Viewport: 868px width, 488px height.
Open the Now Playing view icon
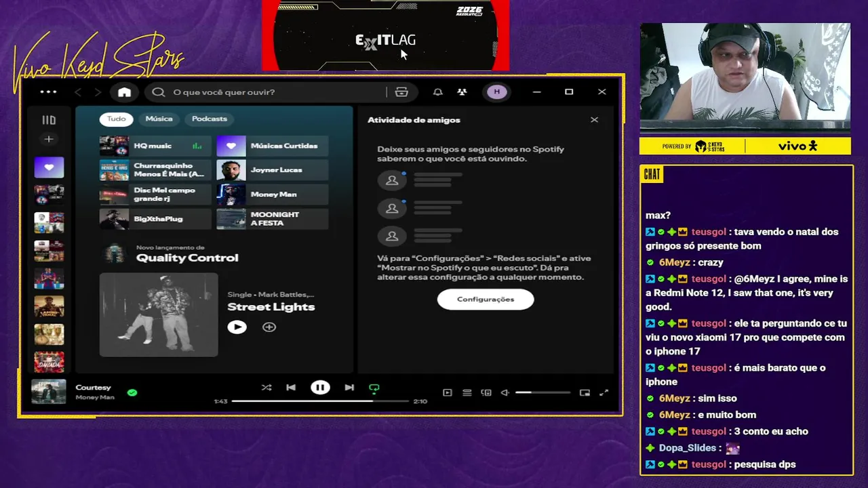(x=448, y=392)
